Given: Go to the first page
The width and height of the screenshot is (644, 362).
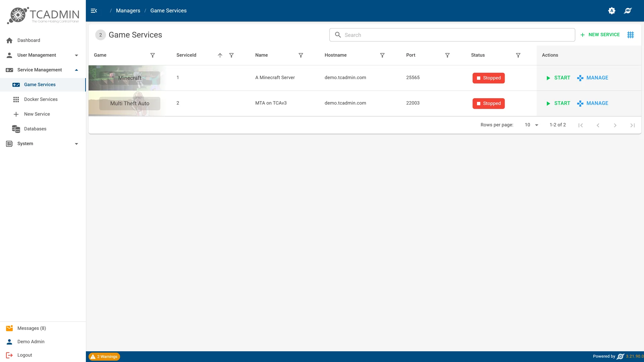Looking at the screenshot, I should click(x=581, y=125).
